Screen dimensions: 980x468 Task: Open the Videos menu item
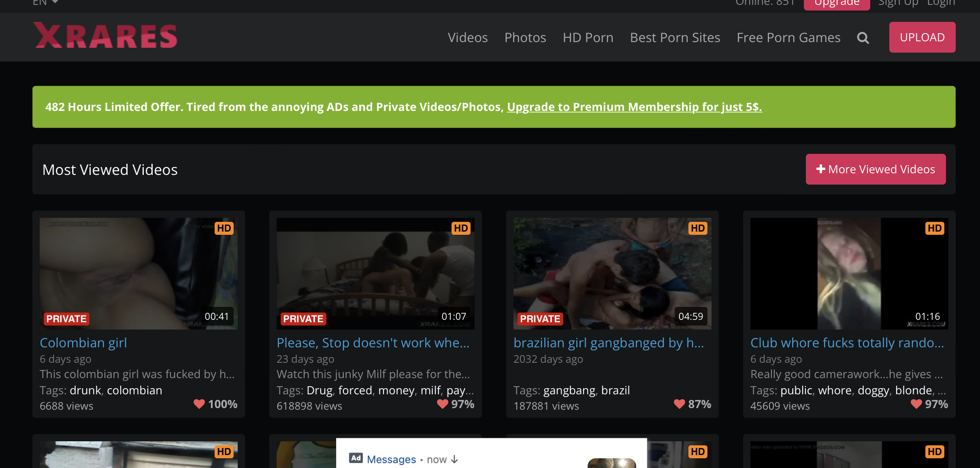pyautogui.click(x=468, y=38)
